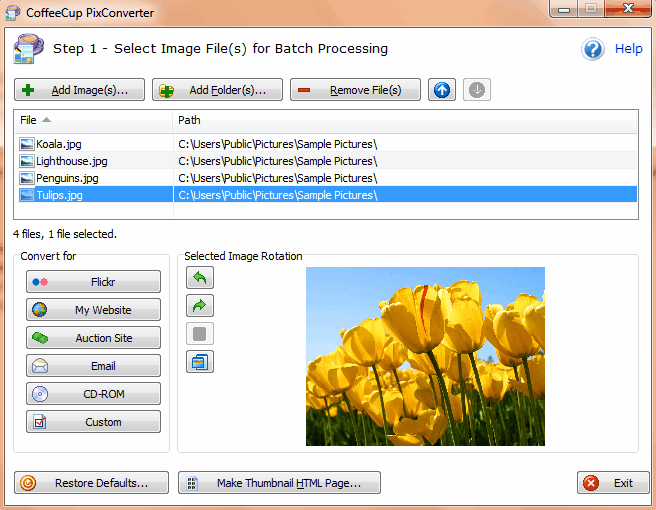The height and width of the screenshot is (510, 656).
Task: Click the path cell of Penguins.jpg row
Action: 278,179
